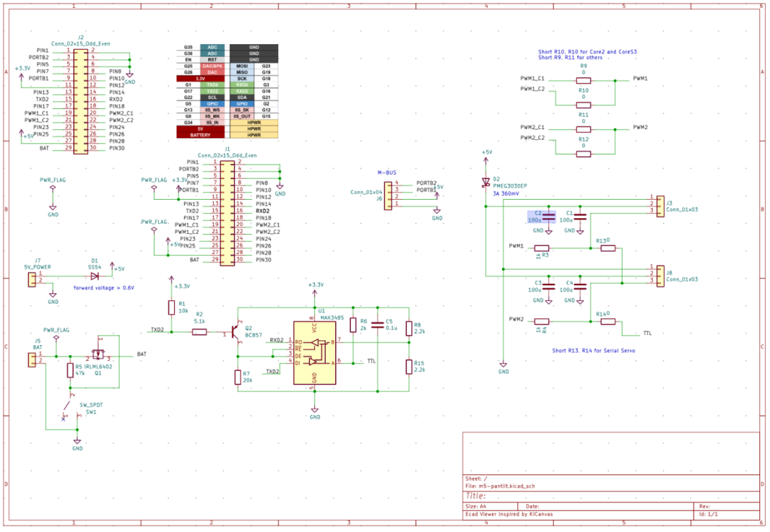The image size is (770, 532).
Task: Select the J6 M-BUS Conn_01x04 connector
Action: (388, 196)
